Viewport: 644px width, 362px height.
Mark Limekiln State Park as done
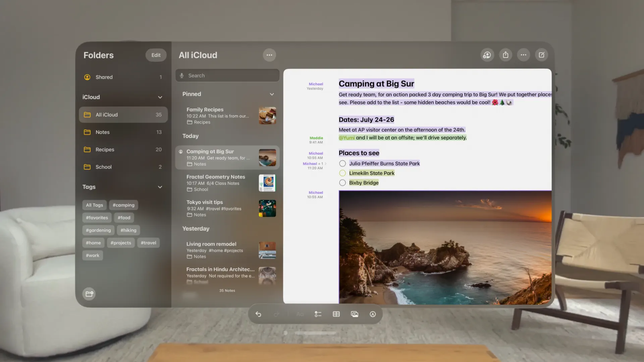pyautogui.click(x=342, y=173)
